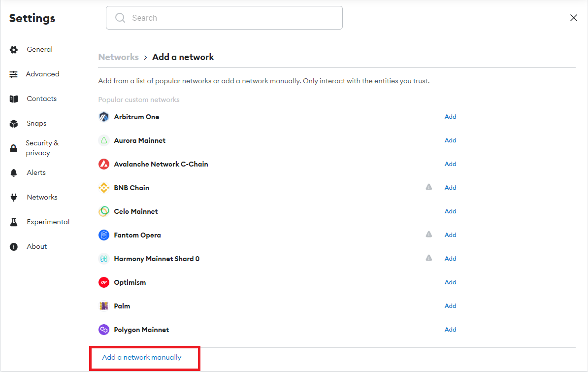Add the Celo Mainnet network
The image size is (588, 372).
click(x=450, y=211)
